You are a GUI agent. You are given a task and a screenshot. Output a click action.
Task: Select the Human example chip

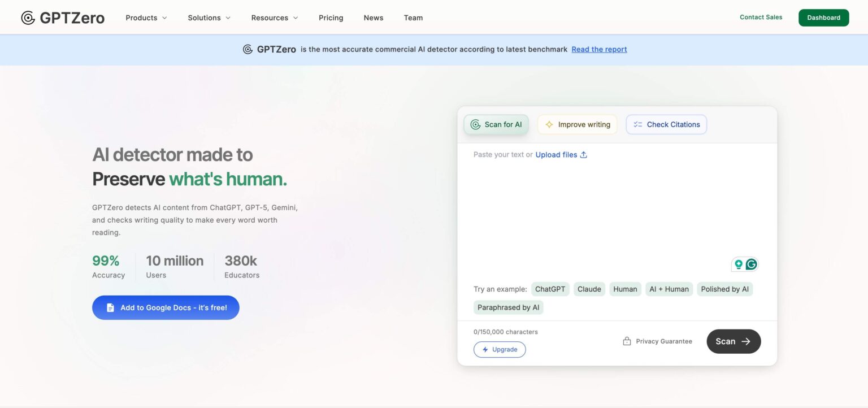625,289
